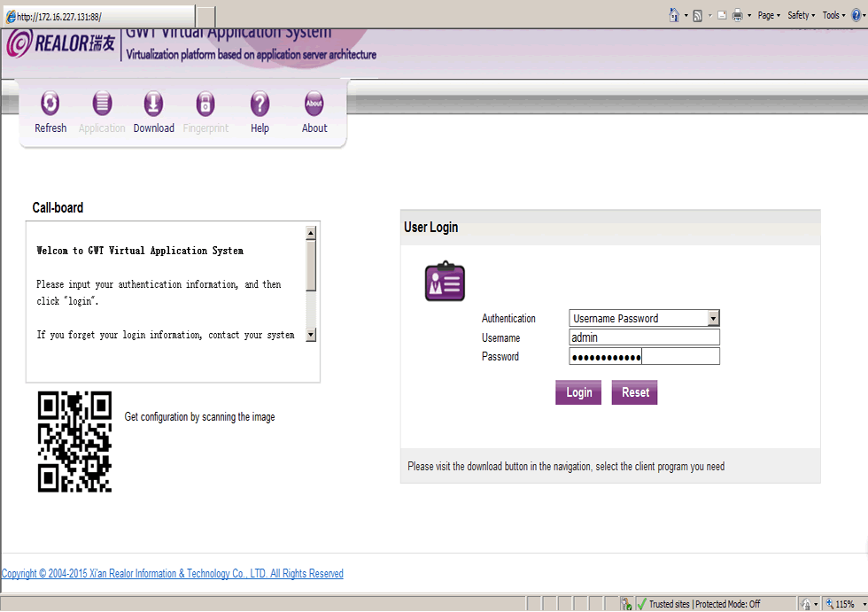Open the About icon
This screenshot has height=612, width=868.
[x=314, y=105]
